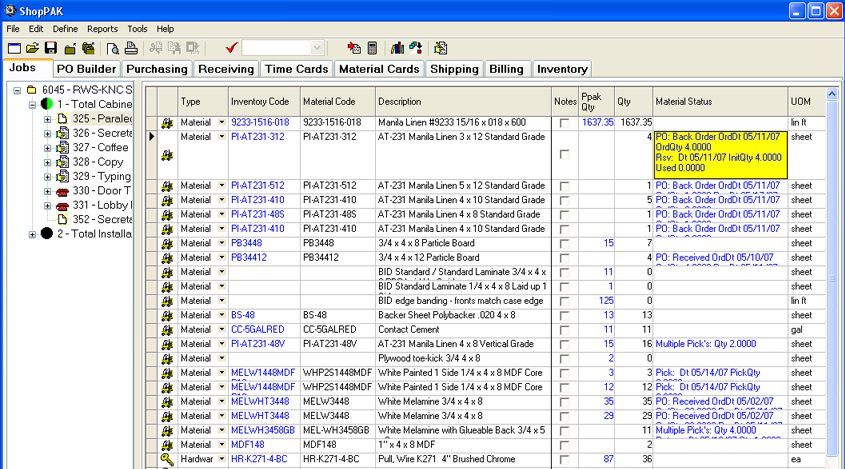Tick the Notes checkbox on the HR-K271-4-BC row
This screenshot has height=469, width=845.
tap(564, 460)
